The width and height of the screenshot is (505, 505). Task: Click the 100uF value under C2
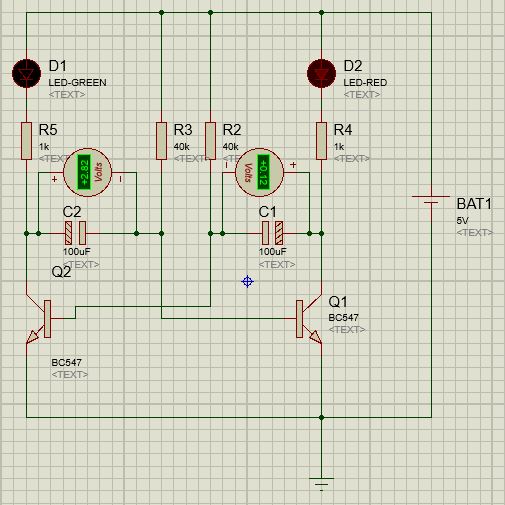[77, 251]
